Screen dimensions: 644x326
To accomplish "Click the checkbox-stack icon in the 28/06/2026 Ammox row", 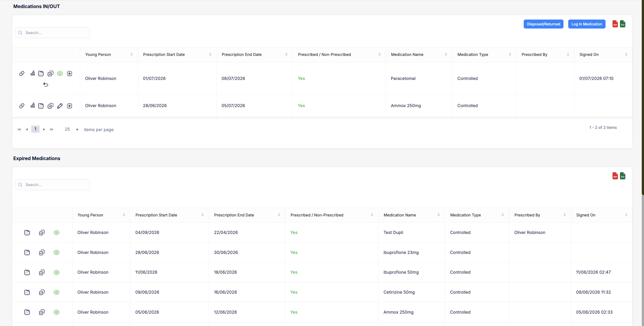I will coord(51,106).
